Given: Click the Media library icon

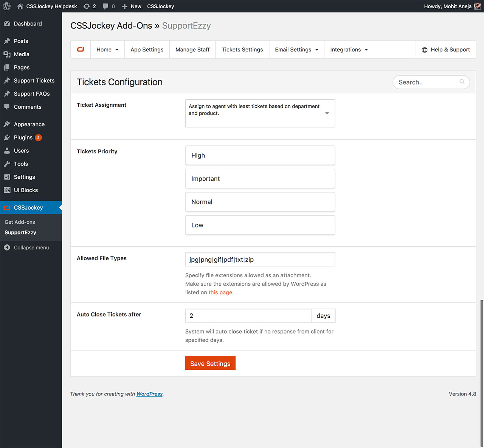Looking at the screenshot, I should 7,54.
